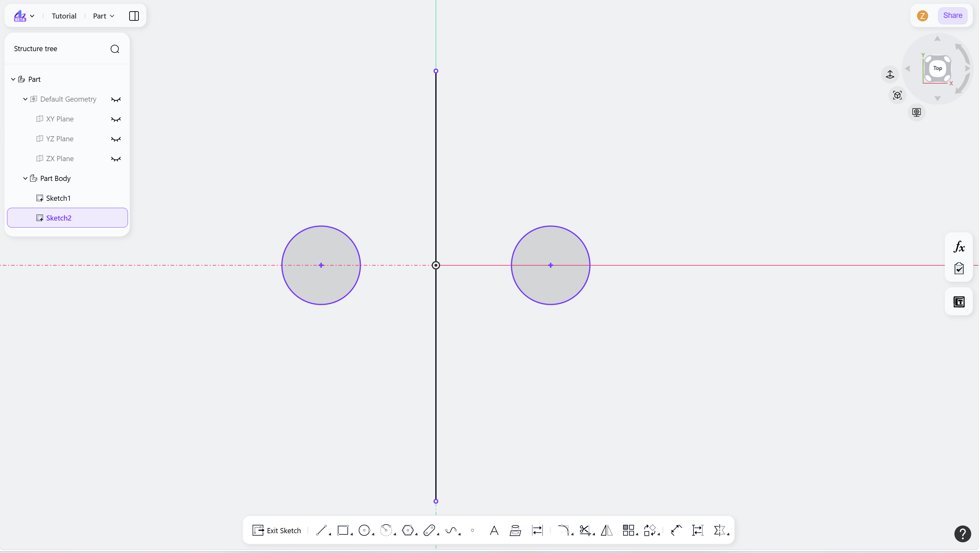Image resolution: width=980 pixels, height=553 pixels.
Task: Rotate view down with cube arrow
Action: (937, 98)
